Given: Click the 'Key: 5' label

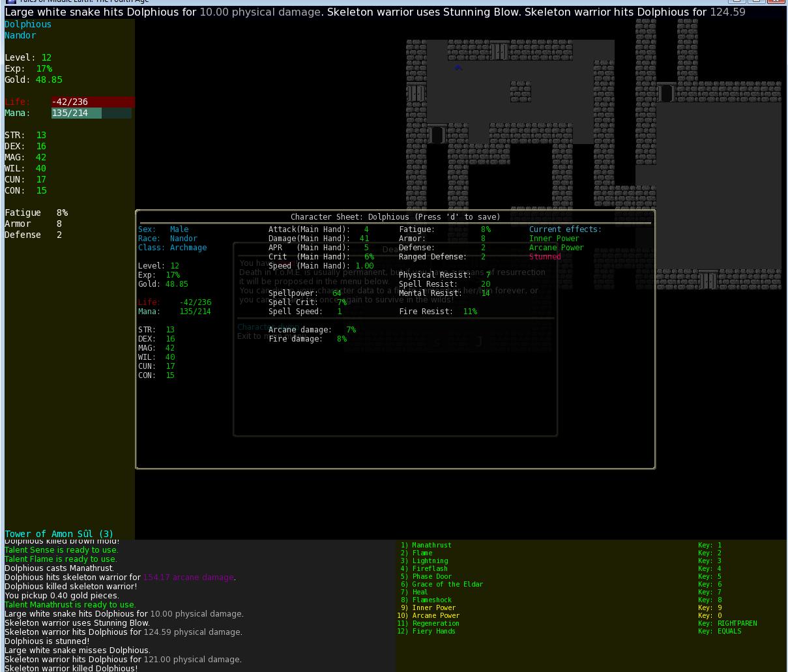Looking at the screenshot, I should 710,576.
